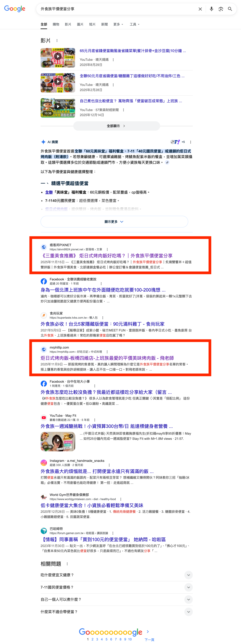Screen dimensions: 241x644
Task: Click the voice search microphone icon
Action: point(211,9)
